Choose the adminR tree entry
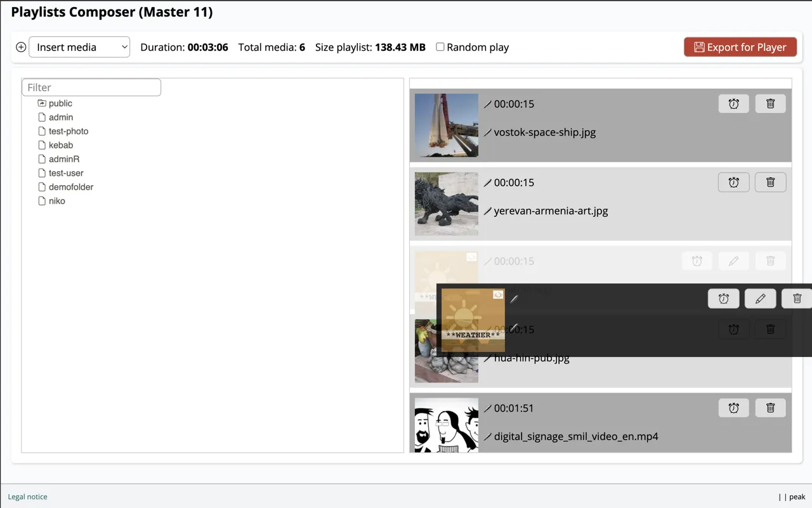The width and height of the screenshot is (812, 508). (64, 159)
